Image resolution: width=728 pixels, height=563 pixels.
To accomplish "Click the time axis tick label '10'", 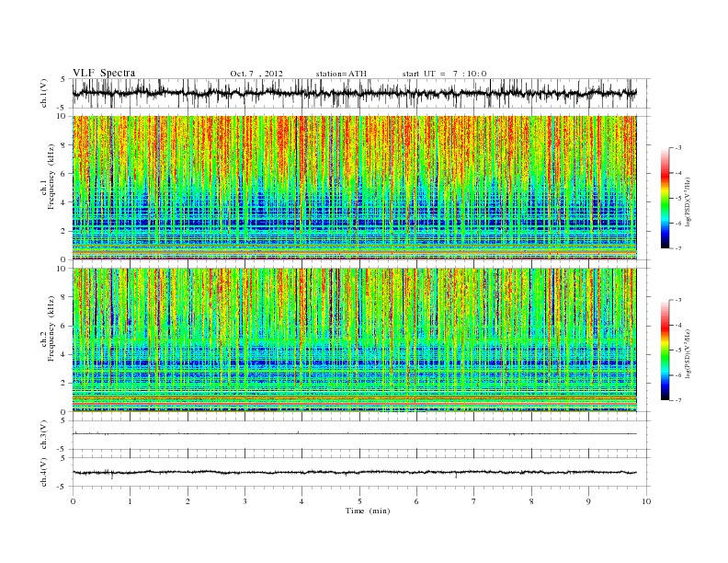I will pos(646,501).
